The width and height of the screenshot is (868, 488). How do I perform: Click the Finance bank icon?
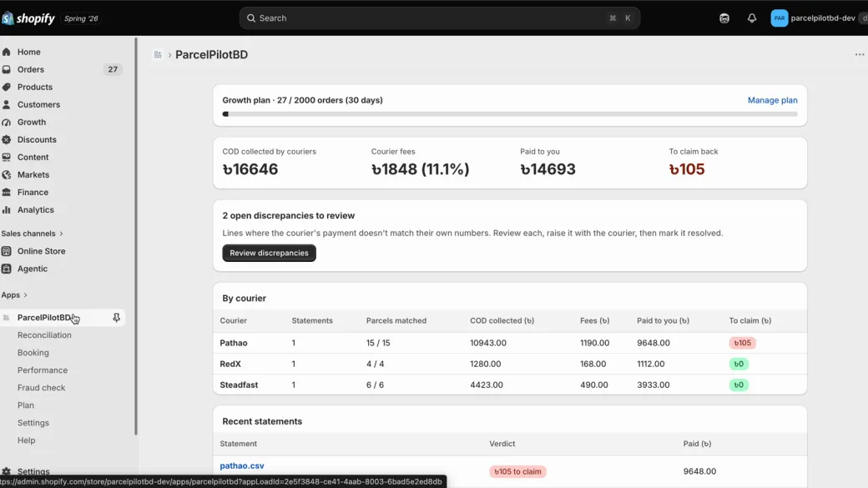click(x=7, y=192)
